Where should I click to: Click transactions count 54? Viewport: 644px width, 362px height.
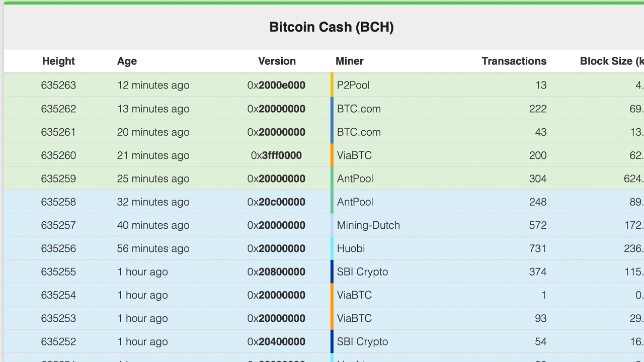(541, 341)
